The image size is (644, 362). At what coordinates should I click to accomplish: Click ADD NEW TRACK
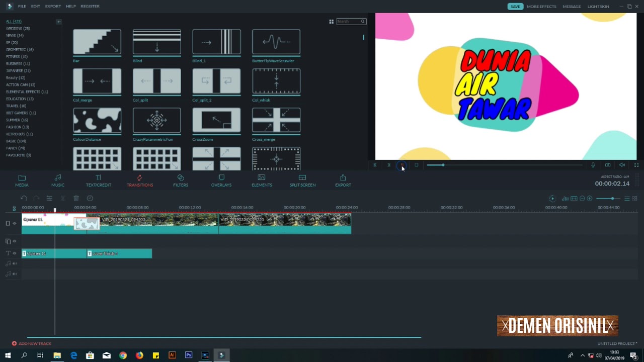click(x=32, y=343)
